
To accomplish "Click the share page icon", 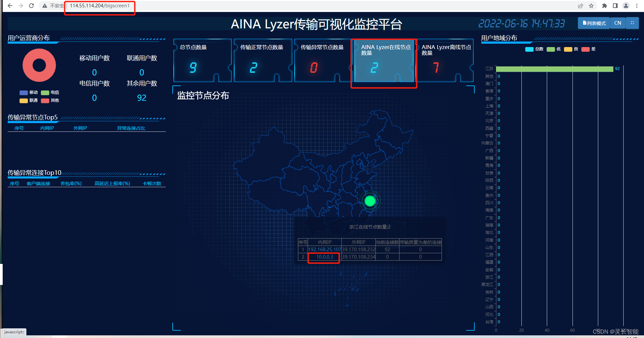I will (x=581, y=6).
